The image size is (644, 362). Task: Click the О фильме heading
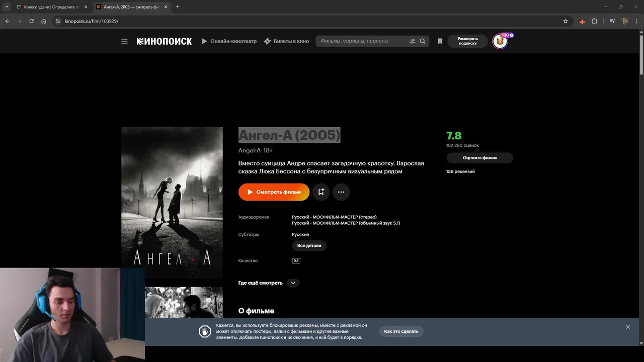coord(256,311)
